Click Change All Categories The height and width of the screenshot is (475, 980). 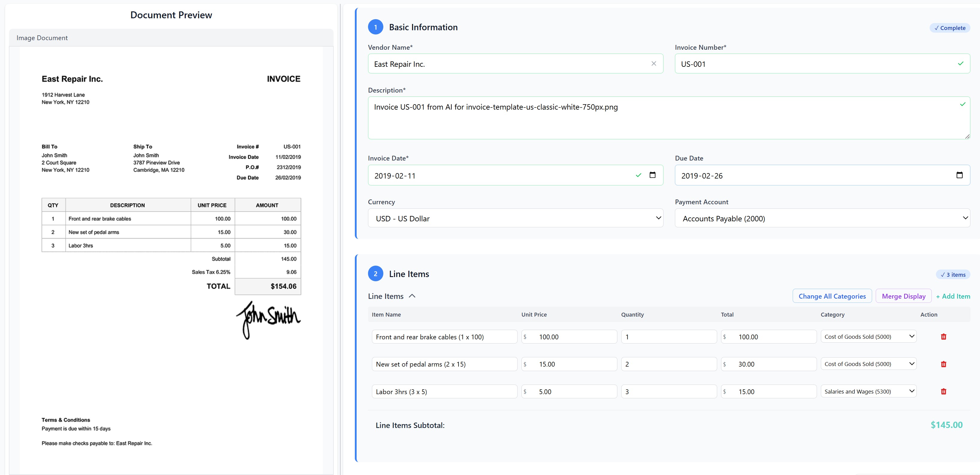pyautogui.click(x=832, y=296)
